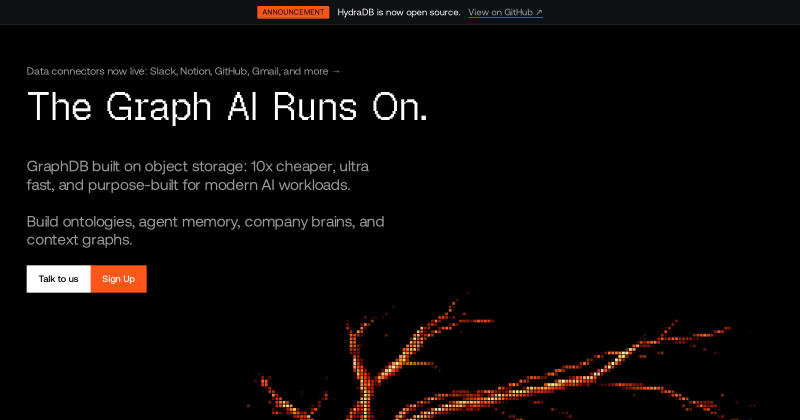Screen dimensions: 800x420
Task: Click 'The Graph AI Runs On.' headline
Action: point(227,107)
